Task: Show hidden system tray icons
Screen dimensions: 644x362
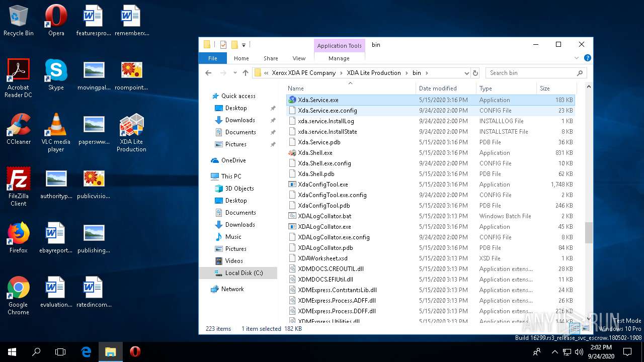Action: pyautogui.click(x=555, y=351)
